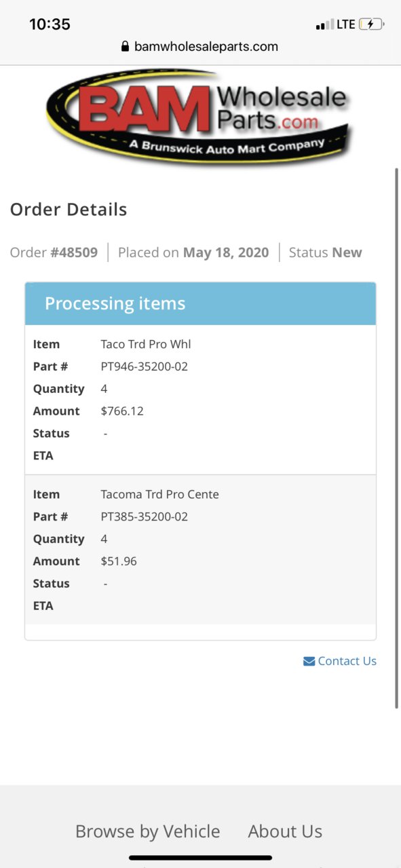Open the Contact Us link
Image resolution: width=401 pixels, height=868 pixels.
coord(347,661)
